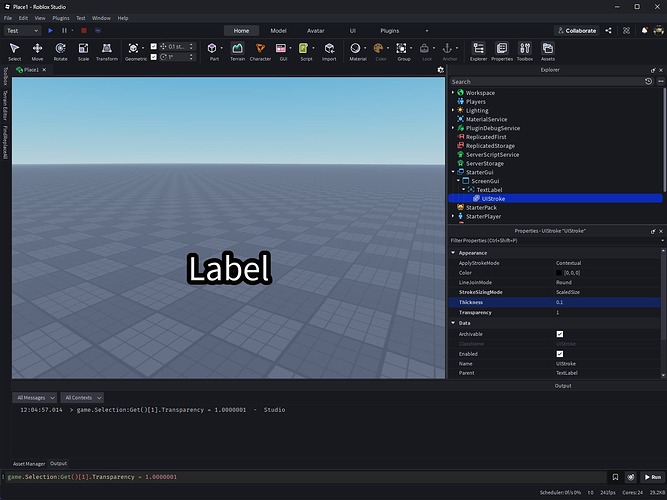
Task: Click the red Stop button
Action: point(84,31)
